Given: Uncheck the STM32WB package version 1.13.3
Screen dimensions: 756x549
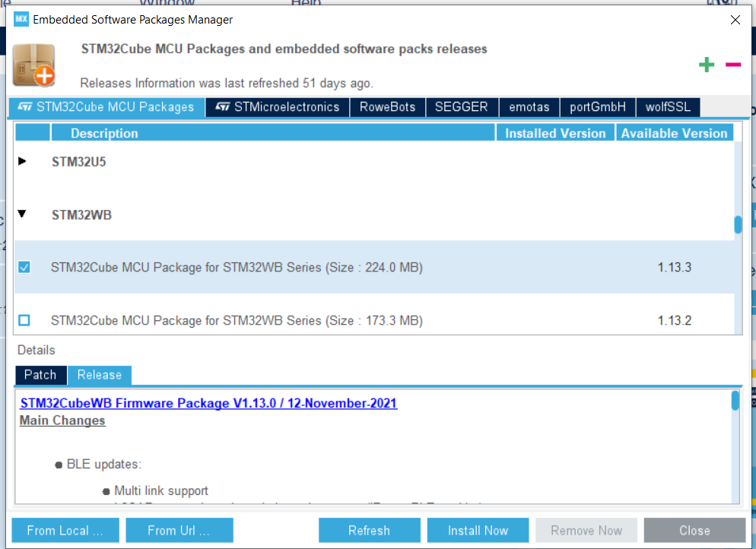Looking at the screenshot, I should (x=24, y=268).
